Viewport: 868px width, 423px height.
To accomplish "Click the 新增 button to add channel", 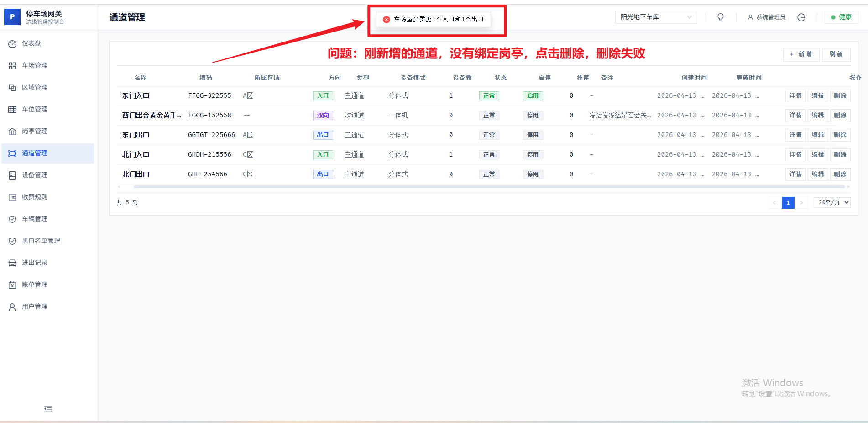I will click(801, 54).
